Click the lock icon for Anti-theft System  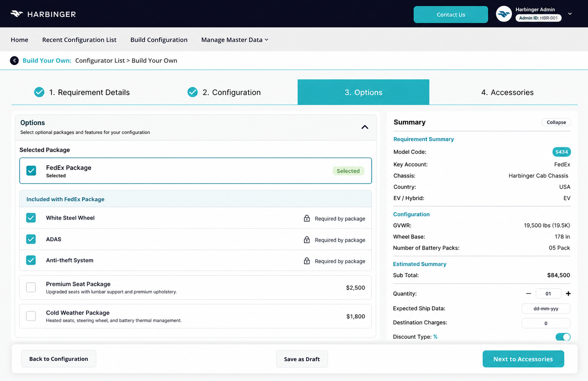click(x=307, y=261)
